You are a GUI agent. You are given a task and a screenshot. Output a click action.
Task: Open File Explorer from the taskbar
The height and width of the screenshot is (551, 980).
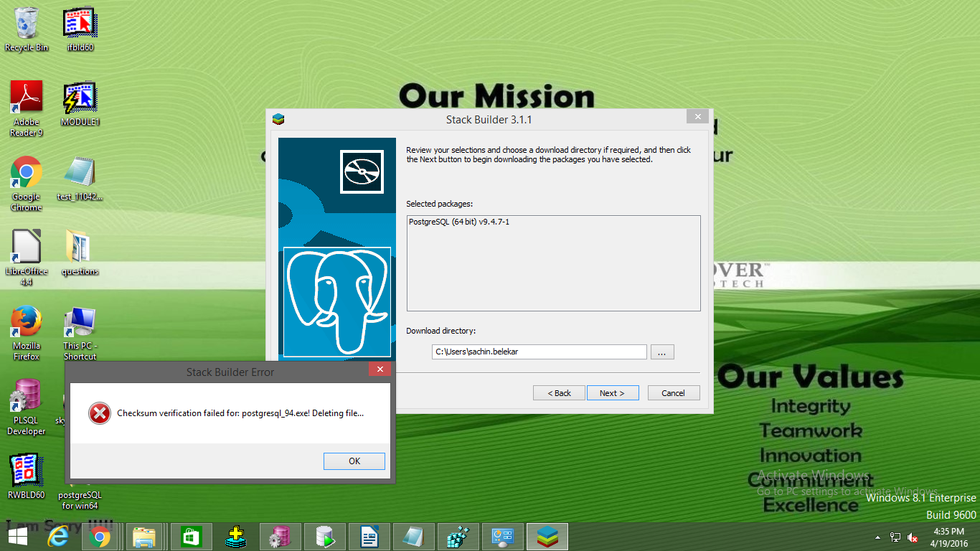tap(144, 537)
